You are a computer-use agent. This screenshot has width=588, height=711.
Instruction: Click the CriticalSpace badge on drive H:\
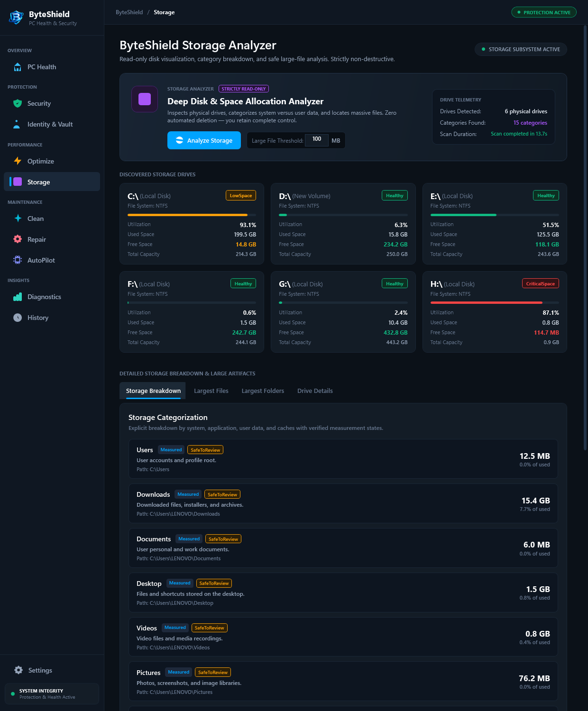coord(540,283)
